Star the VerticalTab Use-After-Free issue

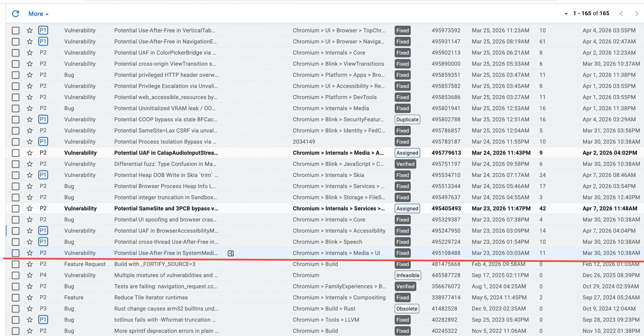pos(30,31)
